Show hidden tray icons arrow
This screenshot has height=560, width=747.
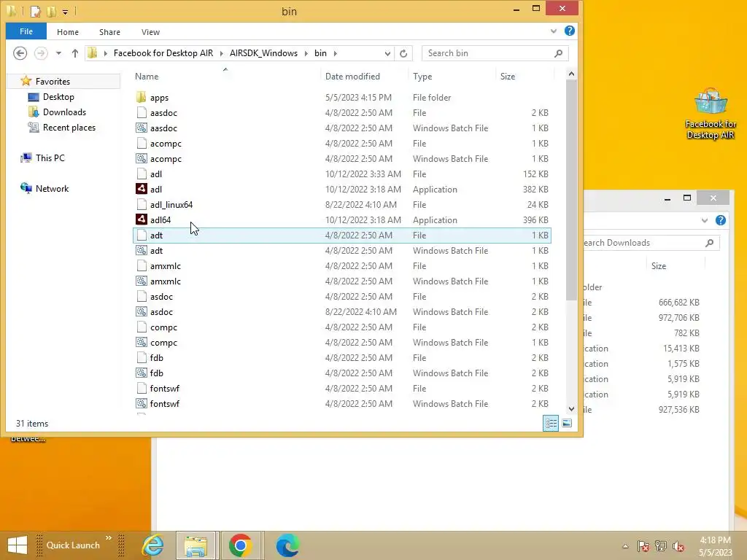tap(625, 546)
